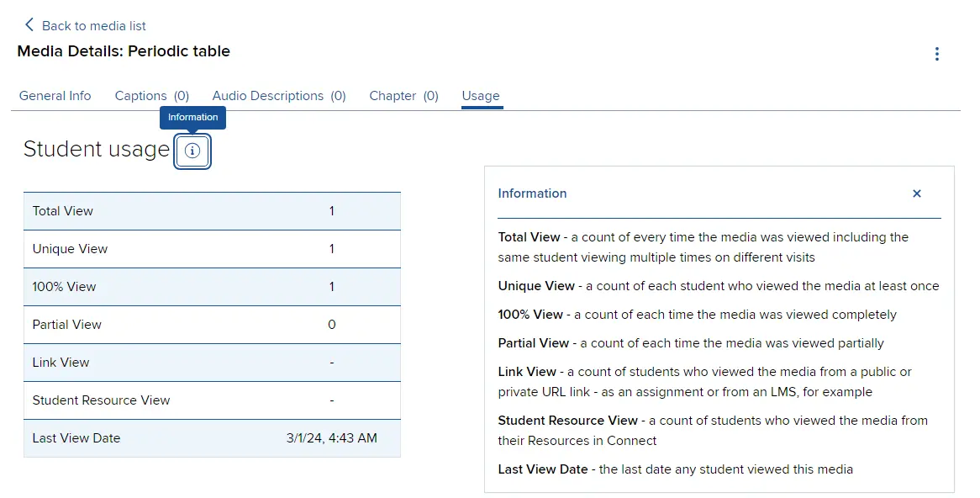Click the Partial View value 0

coord(332,325)
